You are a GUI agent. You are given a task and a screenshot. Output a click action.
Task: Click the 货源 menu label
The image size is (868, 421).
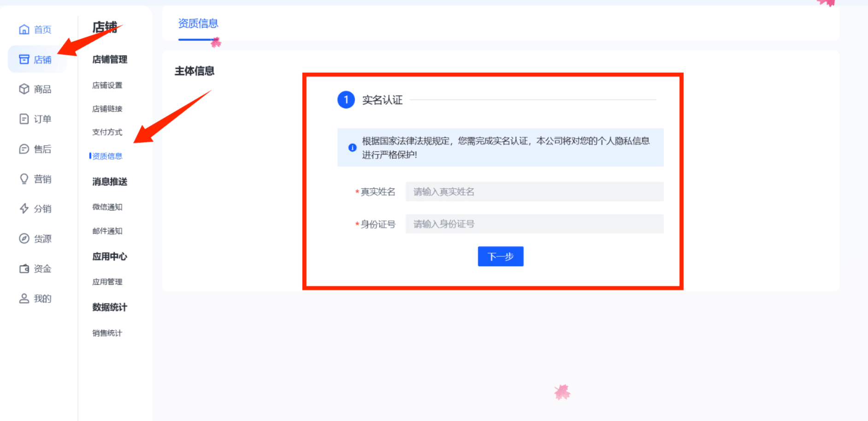coord(42,238)
